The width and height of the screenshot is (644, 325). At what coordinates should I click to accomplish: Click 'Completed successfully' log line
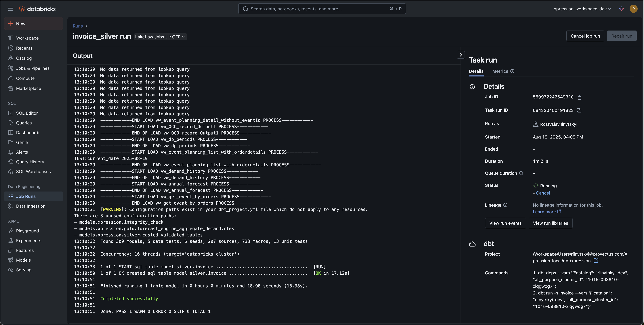point(129,299)
